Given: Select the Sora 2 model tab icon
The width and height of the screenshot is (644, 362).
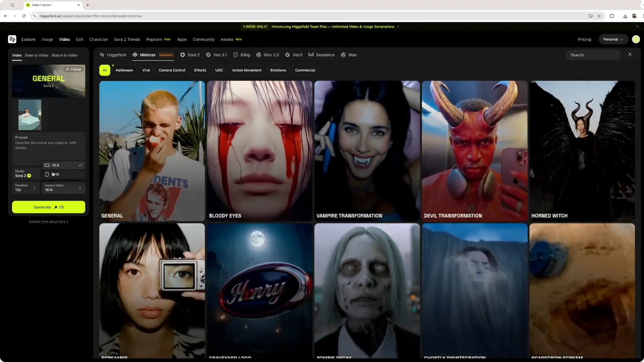Looking at the screenshot, I should [182, 55].
